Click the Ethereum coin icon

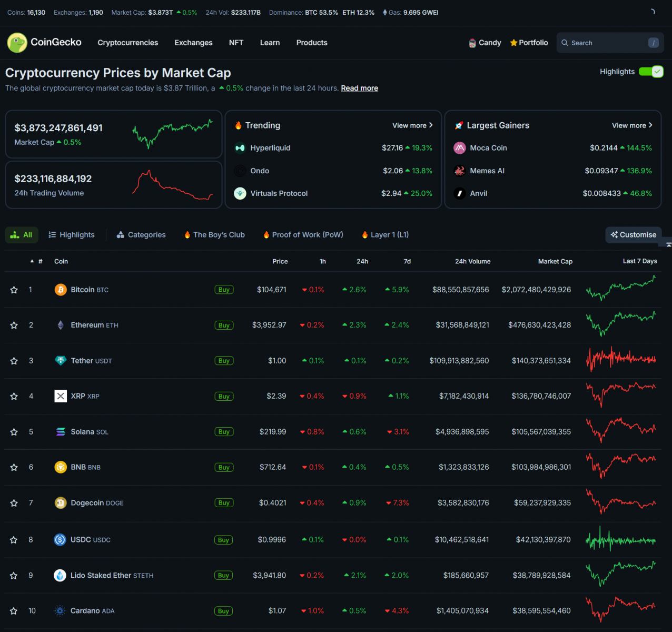point(61,325)
